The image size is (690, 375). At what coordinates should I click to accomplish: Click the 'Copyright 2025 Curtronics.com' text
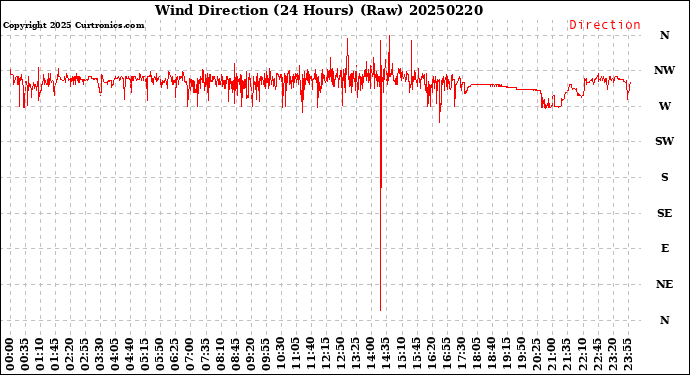tap(73, 25)
